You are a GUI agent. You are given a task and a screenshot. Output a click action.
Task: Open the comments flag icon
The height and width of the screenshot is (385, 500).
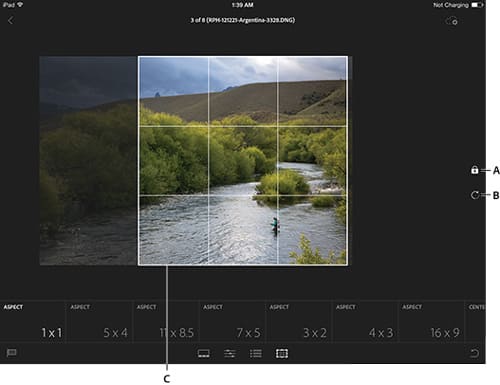coord(12,353)
